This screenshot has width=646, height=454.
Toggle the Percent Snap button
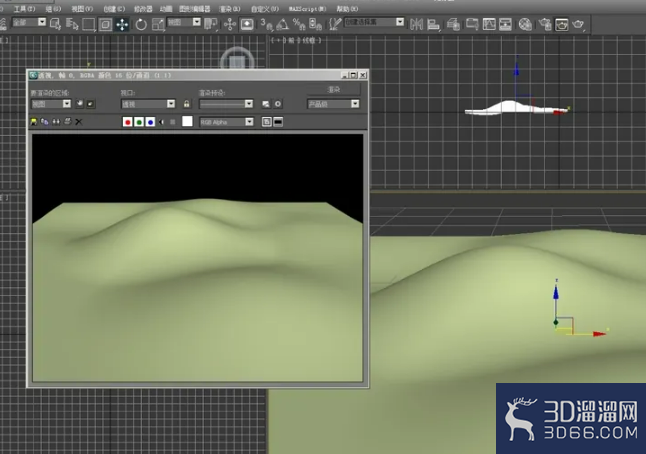tap(299, 25)
